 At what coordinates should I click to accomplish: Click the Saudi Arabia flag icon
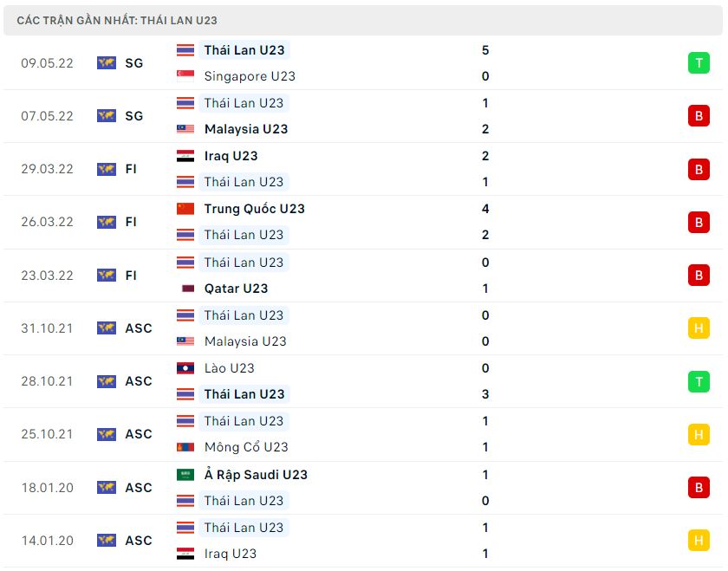tap(185, 475)
